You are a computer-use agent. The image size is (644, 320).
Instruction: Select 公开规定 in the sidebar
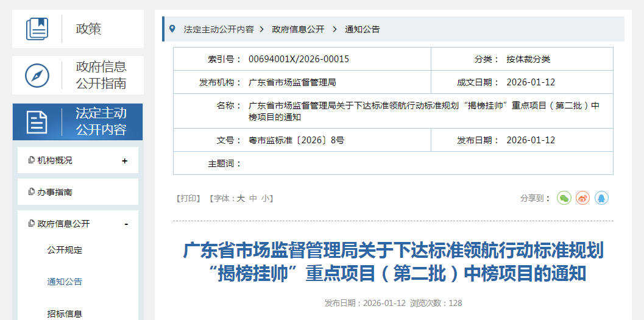(x=65, y=250)
